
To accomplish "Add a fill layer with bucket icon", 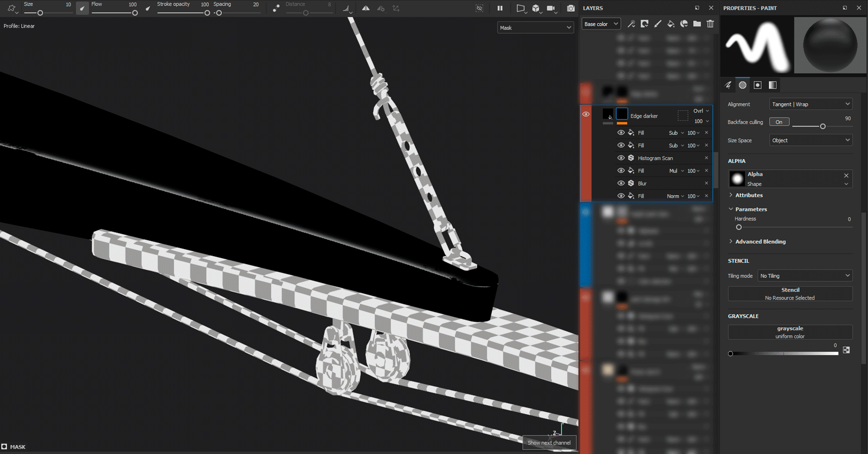I will click(671, 24).
